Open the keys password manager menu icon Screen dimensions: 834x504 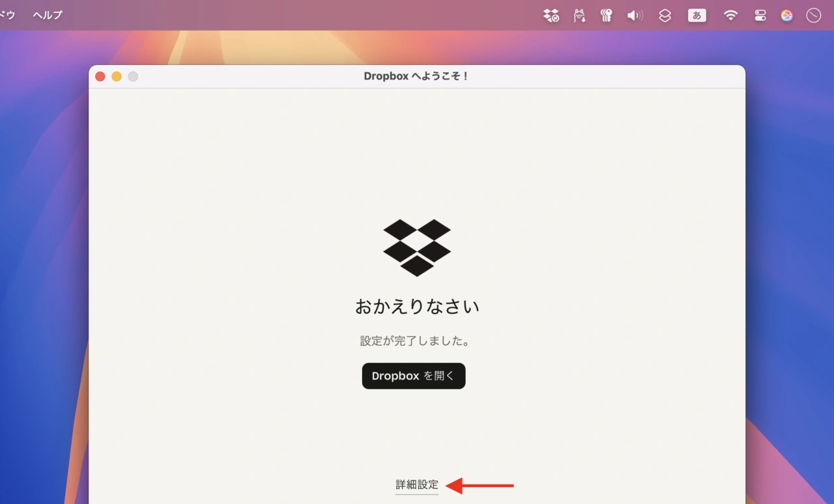(x=607, y=16)
